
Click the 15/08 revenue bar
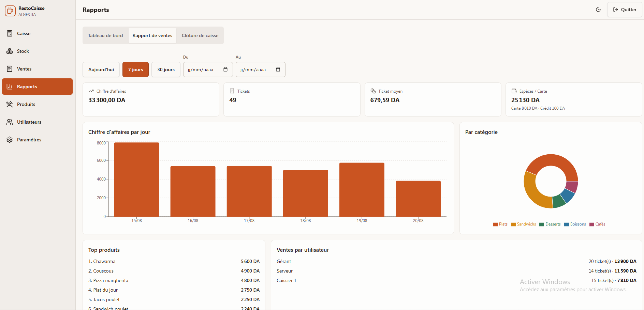pos(136,180)
